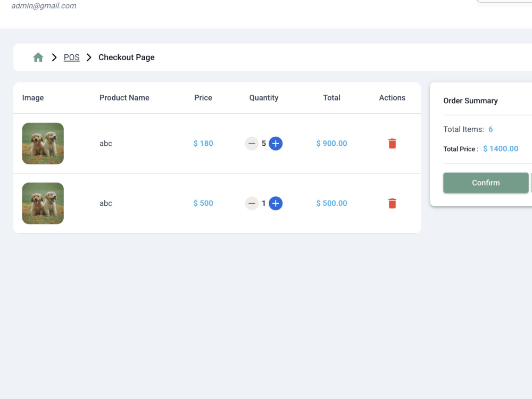
Task: Click quantity value 5 in first row
Action: click(x=264, y=144)
